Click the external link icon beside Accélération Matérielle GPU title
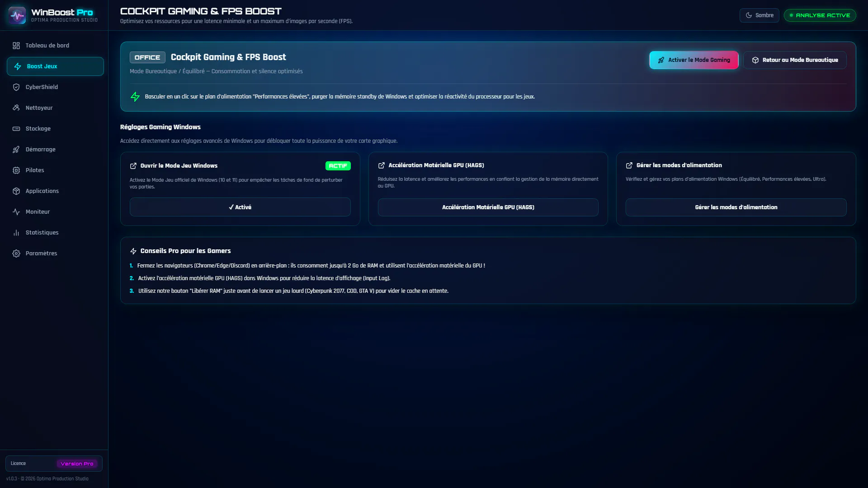 tap(382, 165)
